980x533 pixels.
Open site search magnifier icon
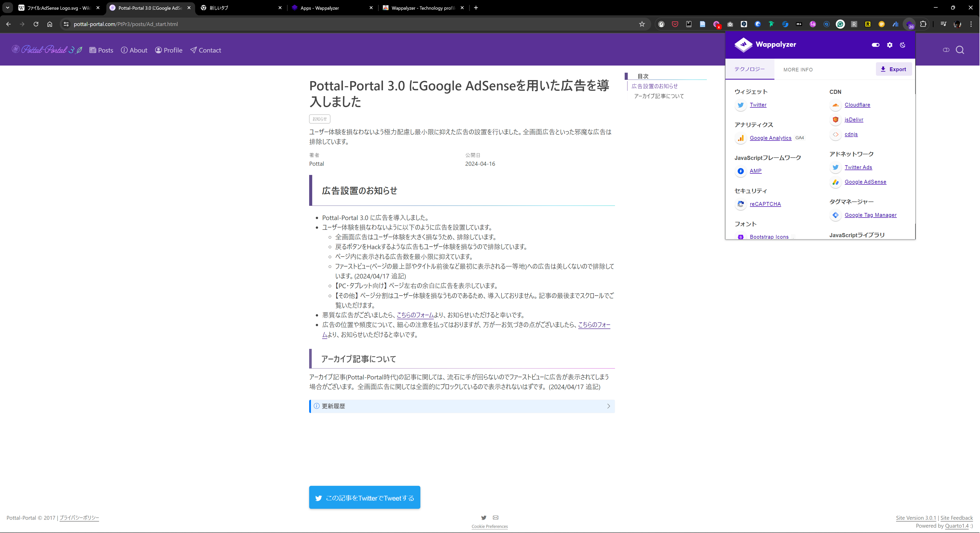coord(960,50)
